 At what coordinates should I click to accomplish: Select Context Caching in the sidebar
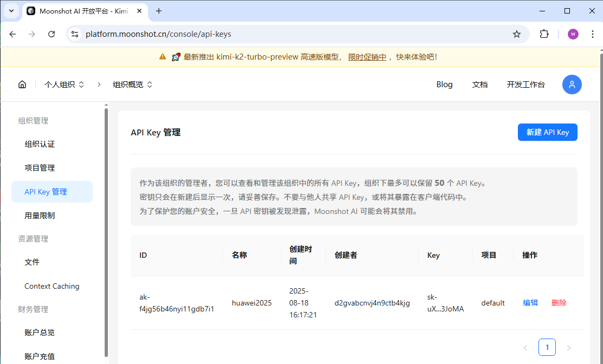pos(52,286)
